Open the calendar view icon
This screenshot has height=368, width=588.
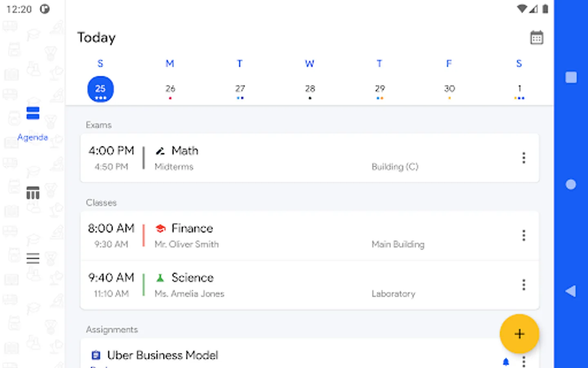537,38
